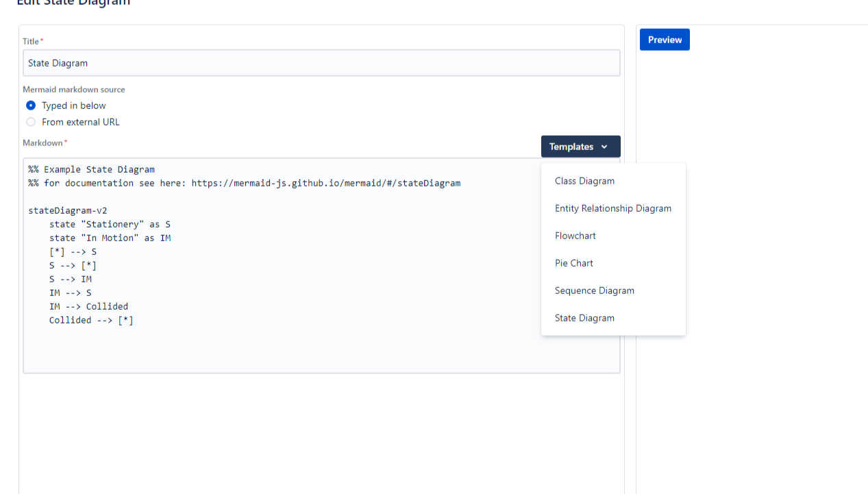Click the "%% Example State Diagram" comment line
868x494 pixels.
(x=91, y=169)
